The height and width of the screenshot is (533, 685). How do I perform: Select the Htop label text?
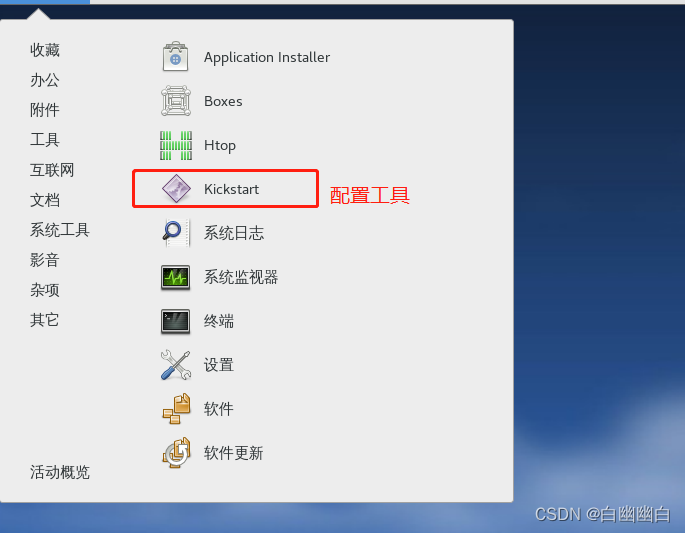coord(220,145)
